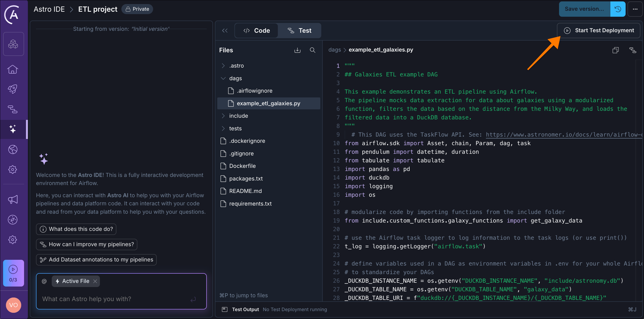Image resolution: width=644 pixels, height=319 pixels.
Task: Ask 'How can I improve my pipelines?'
Action: point(87,245)
